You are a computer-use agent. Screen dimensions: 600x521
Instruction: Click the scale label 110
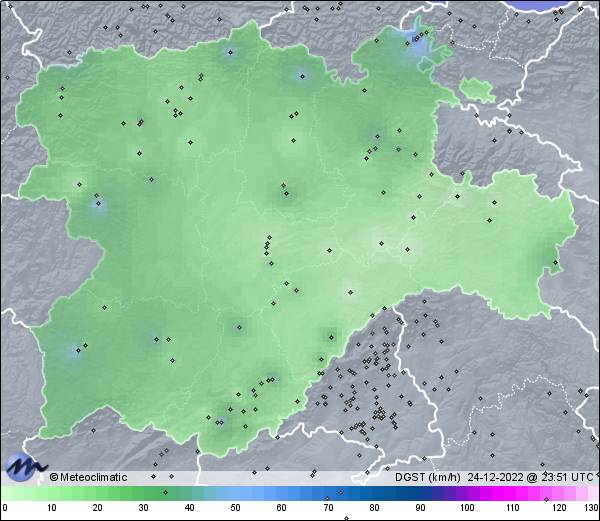(x=513, y=508)
